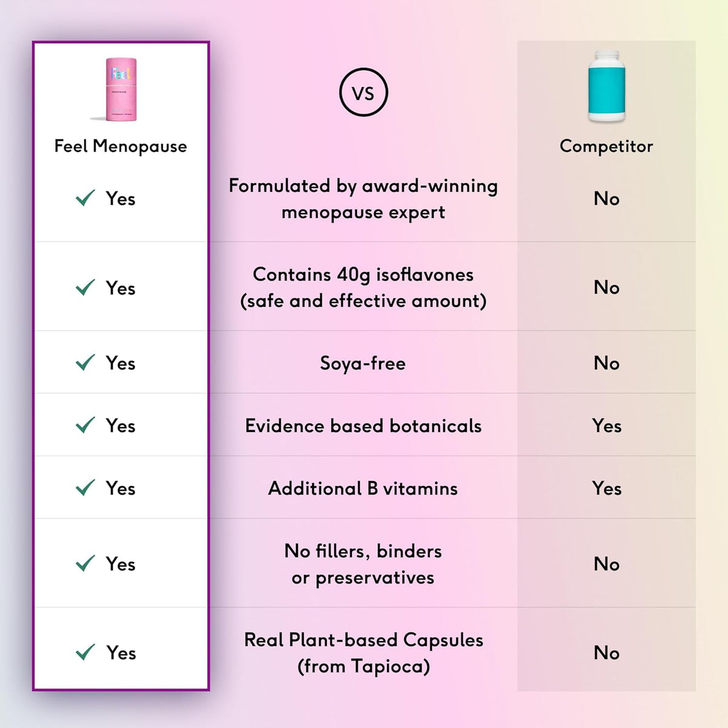Click checkmark in Evidence based botanicals row

(86, 425)
